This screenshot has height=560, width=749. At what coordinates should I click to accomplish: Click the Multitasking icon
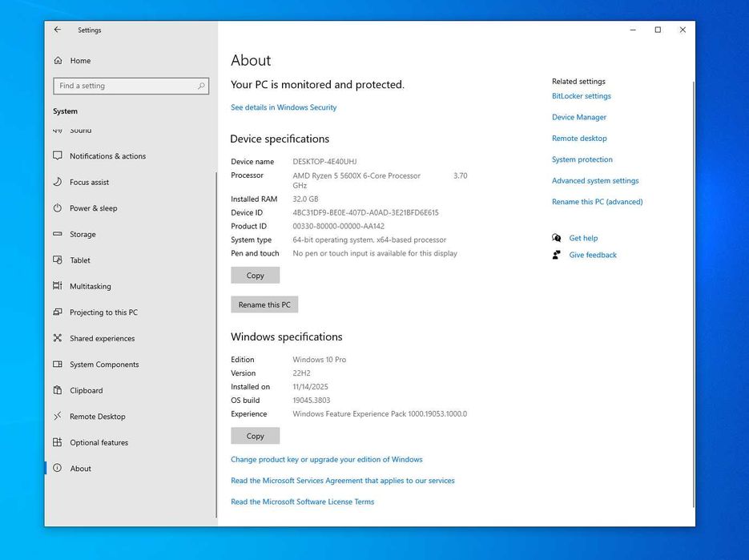coord(58,286)
